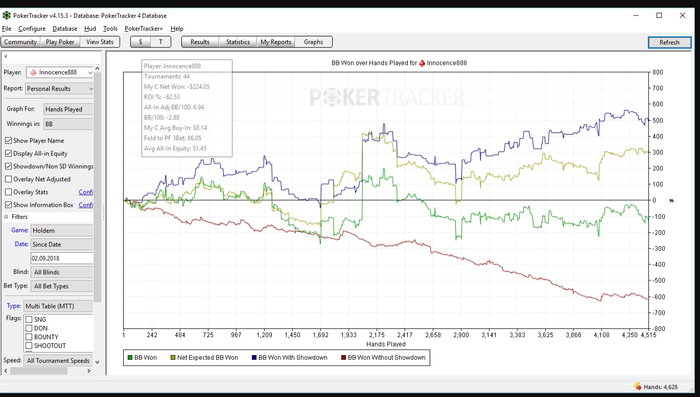Open the Player dropdown showing Innocence888

tap(60, 72)
